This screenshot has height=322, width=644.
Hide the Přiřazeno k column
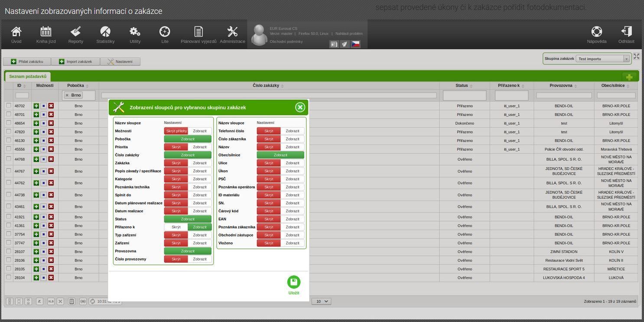click(176, 227)
